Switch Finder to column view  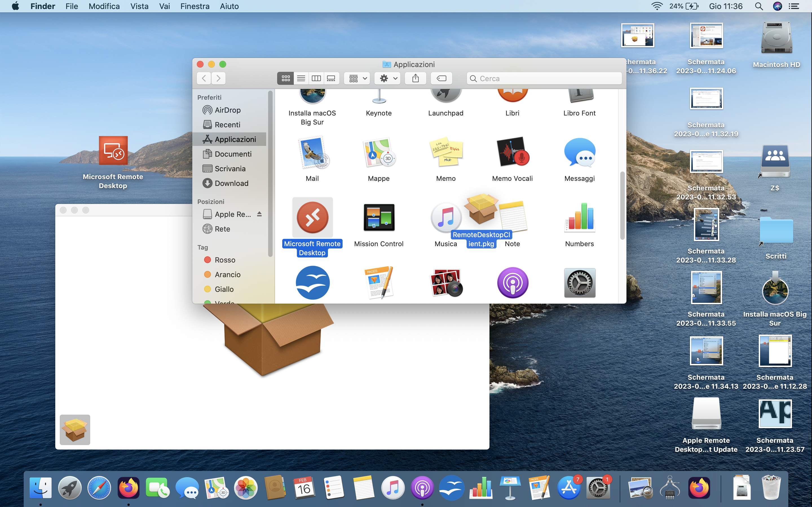point(316,79)
